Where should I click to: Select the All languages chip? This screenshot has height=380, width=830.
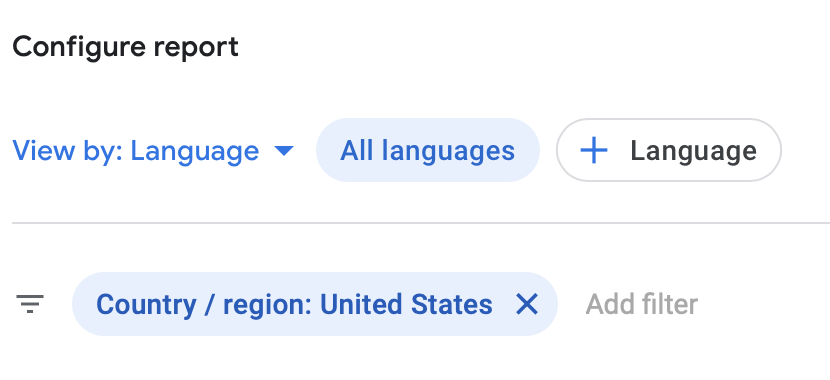pos(428,150)
